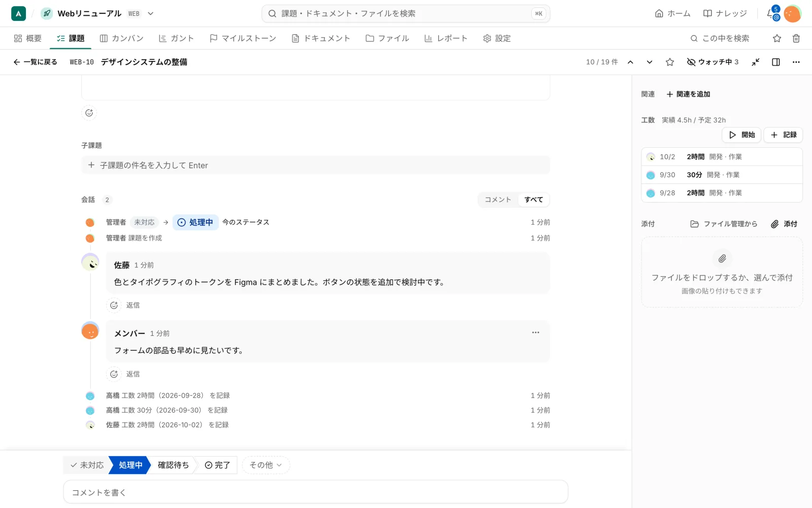This screenshot has width=812, height=508.
Task: Click the trash icon in tab bar
Action: click(x=796, y=38)
